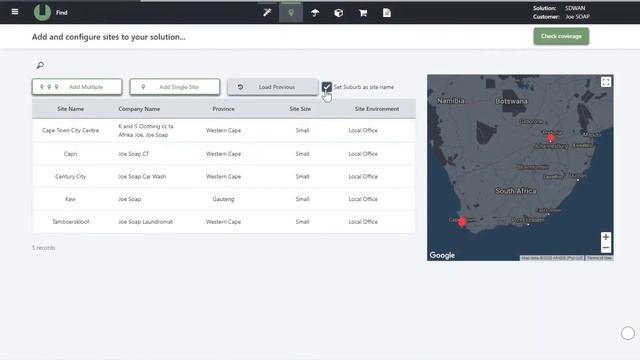Zoom in on the map
The image size is (640, 360).
click(x=606, y=237)
